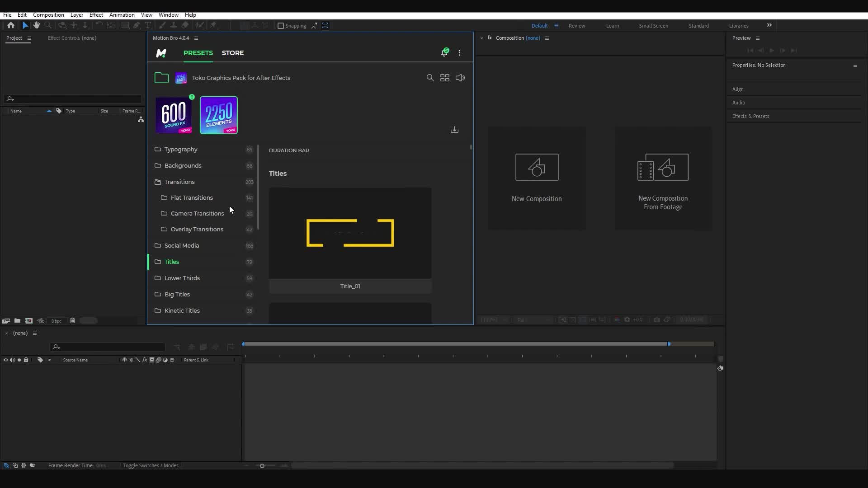Toggle solo on the layer switches column
Screen dimensions: 868x488
tap(19, 360)
